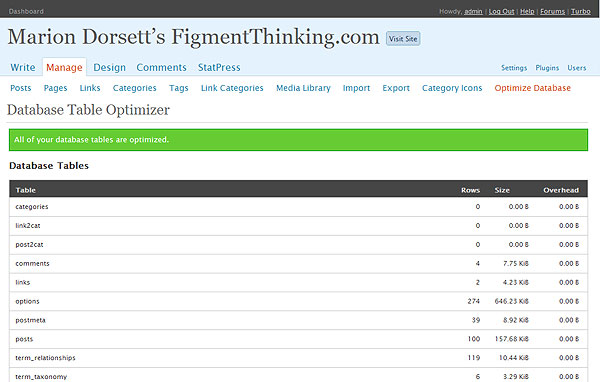Go to the Users page

577,68
